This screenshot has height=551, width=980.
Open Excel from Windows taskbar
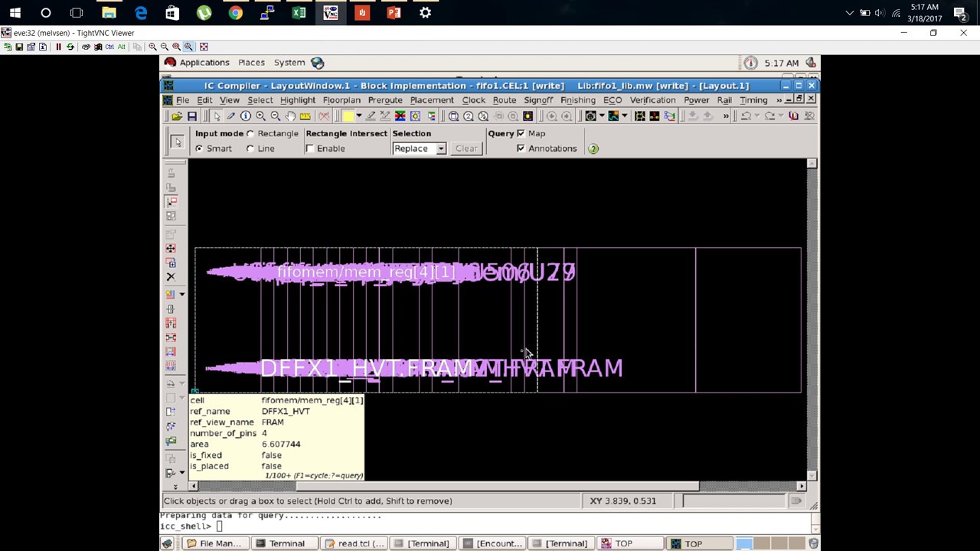299,13
